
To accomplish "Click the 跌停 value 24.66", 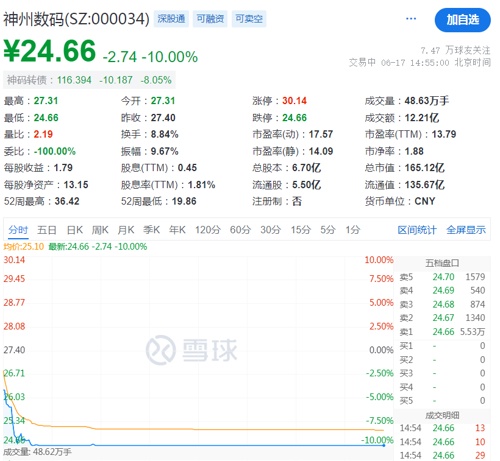I will pyautogui.click(x=294, y=118).
